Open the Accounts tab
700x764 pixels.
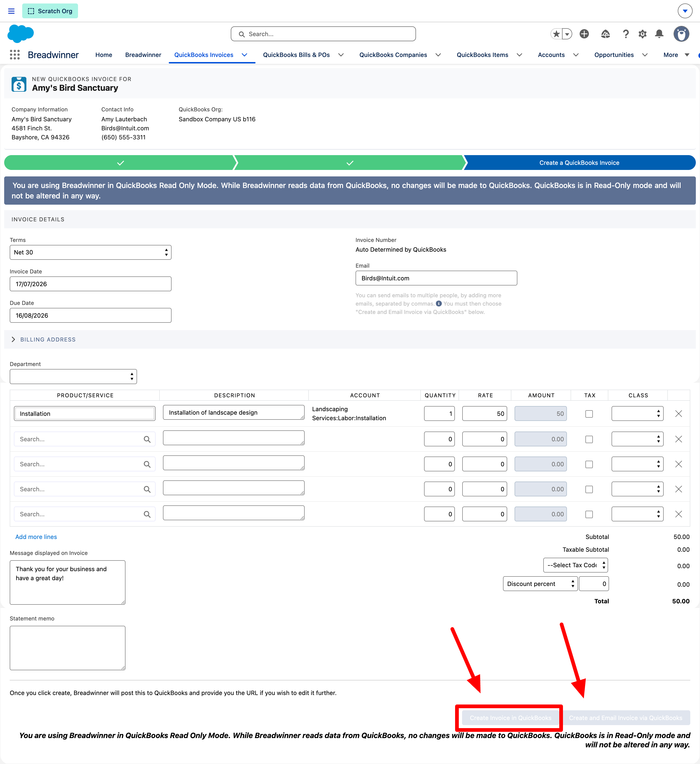pos(551,55)
